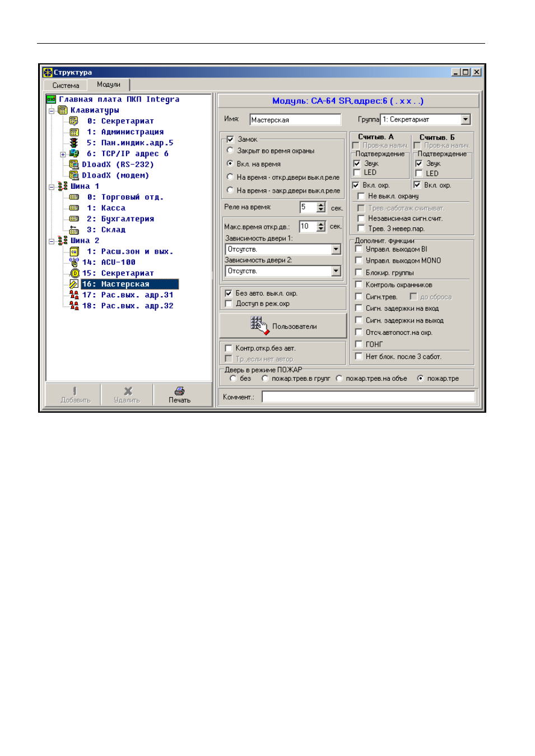Screen dimensions: 535x756
Task: Select Закрыт во время охраны option
Action: pyautogui.click(x=230, y=150)
